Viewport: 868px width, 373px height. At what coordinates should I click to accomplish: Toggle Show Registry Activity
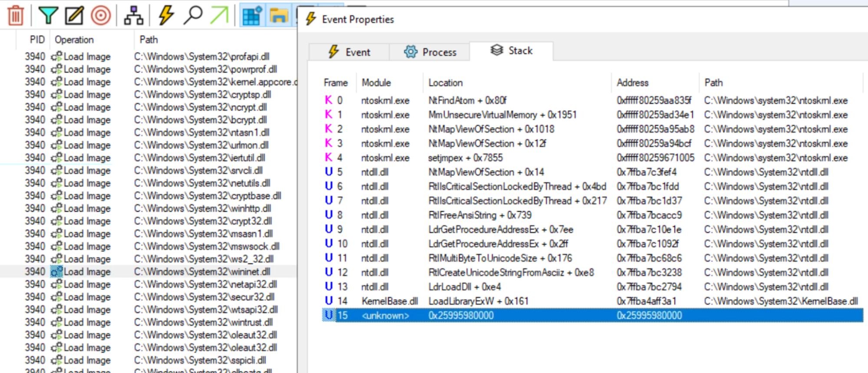[x=252, y=16]
